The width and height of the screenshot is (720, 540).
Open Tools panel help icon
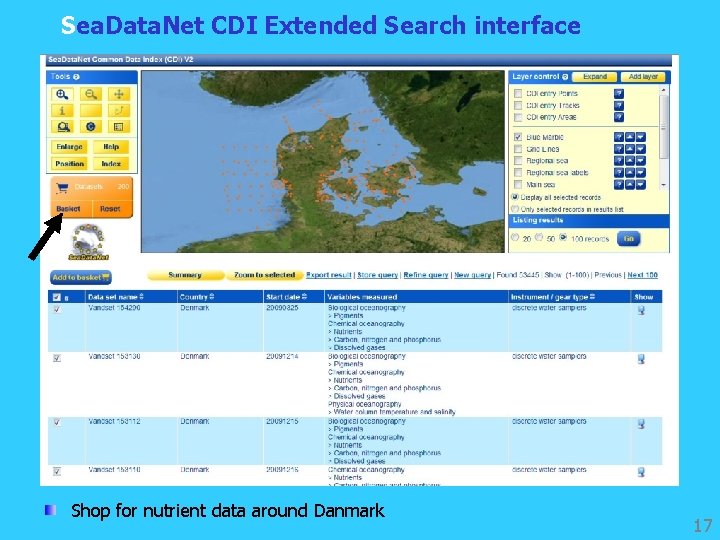pos(76,77)
